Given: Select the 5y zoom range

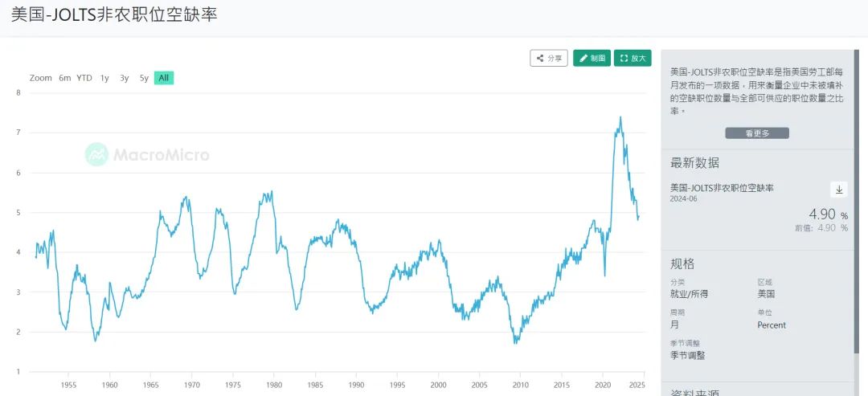Looking at the screenshot, I should (x=144, y=78).
